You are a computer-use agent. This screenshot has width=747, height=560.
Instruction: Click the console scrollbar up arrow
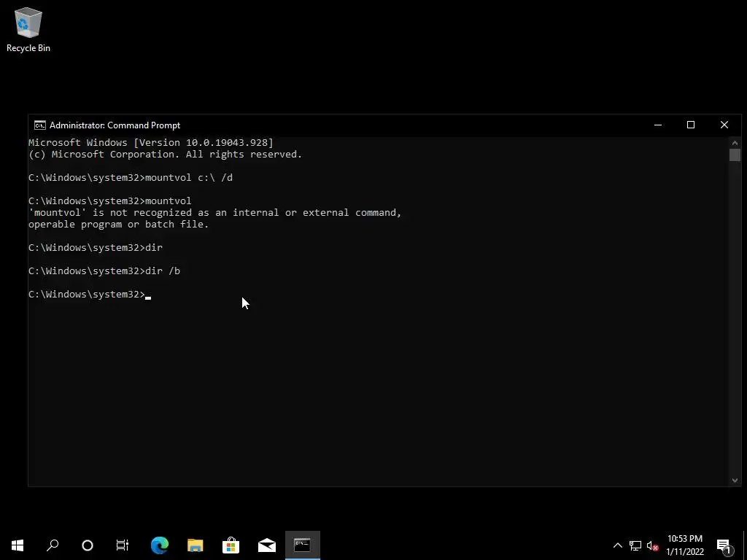click(735, 142)
